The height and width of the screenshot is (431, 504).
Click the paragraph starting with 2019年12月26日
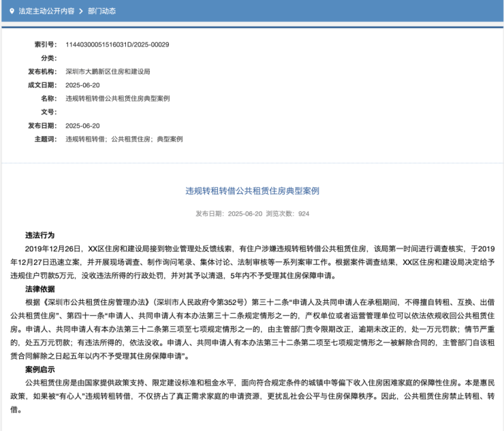click(x=252, y=262)
